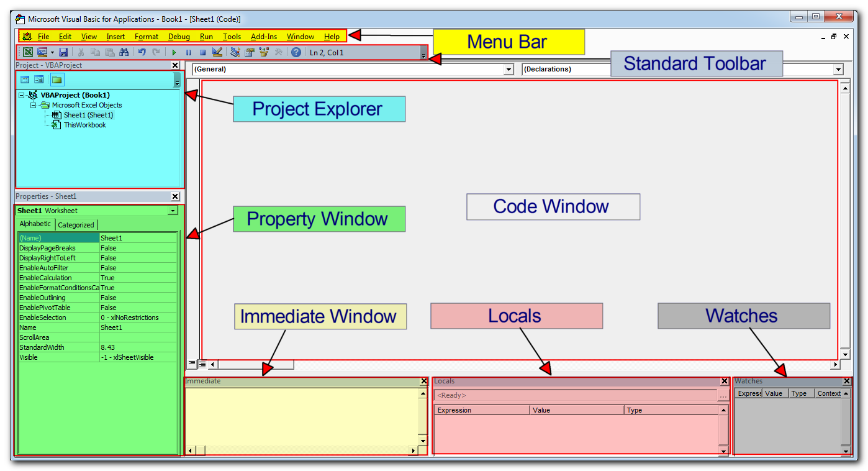The height and width of the screenshot is (471, 868).
Task: Open the Window menu
Action: (x=301, y=37)
